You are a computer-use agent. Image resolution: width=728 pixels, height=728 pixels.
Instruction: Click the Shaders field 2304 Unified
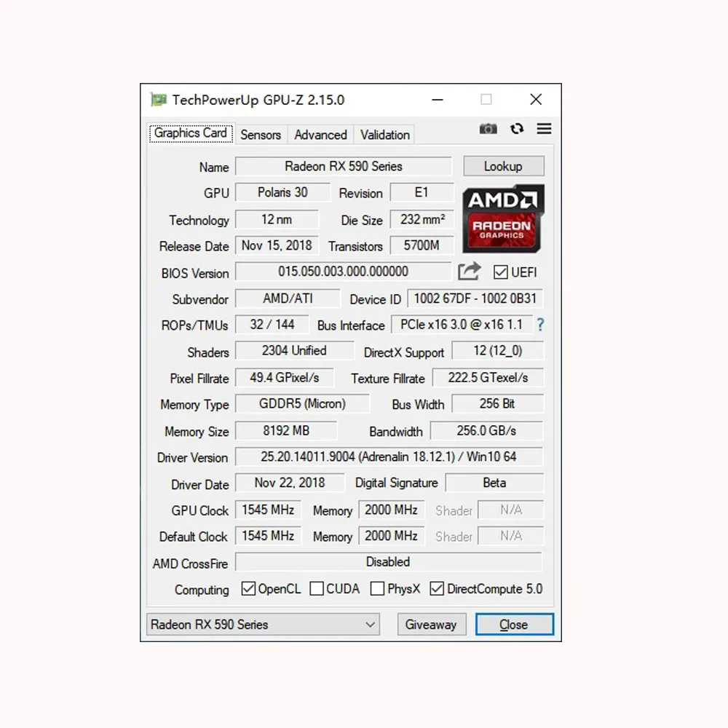click(294, 351)
